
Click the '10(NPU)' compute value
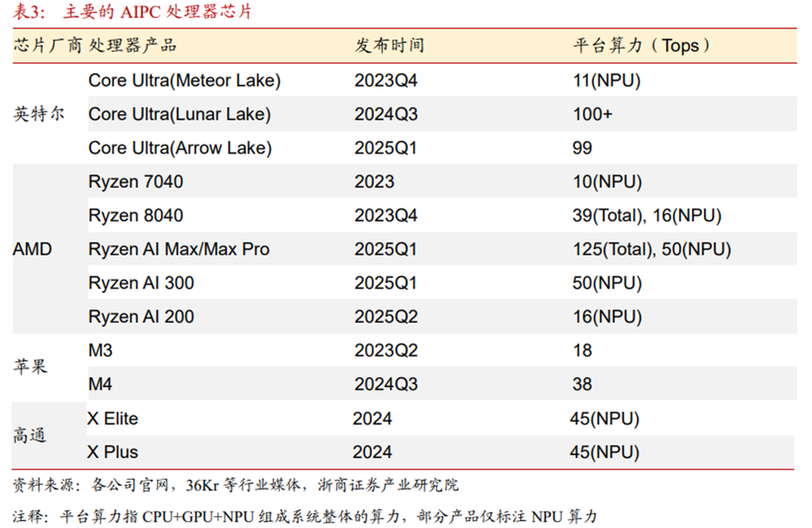click(x=607, y=182)
